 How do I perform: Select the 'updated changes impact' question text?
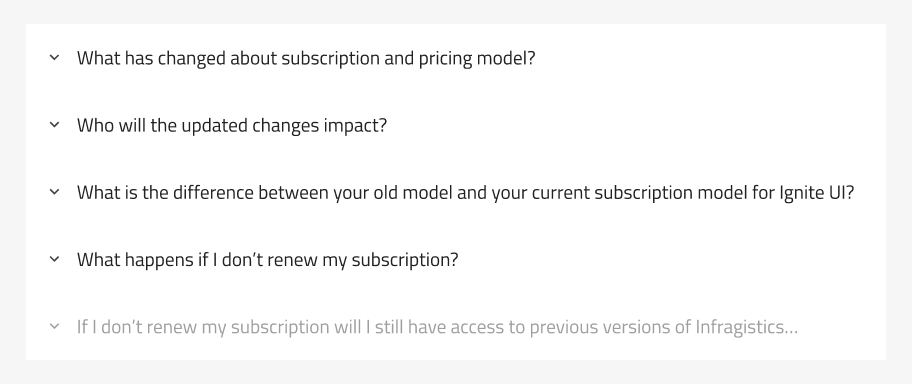tap(231, 126)
